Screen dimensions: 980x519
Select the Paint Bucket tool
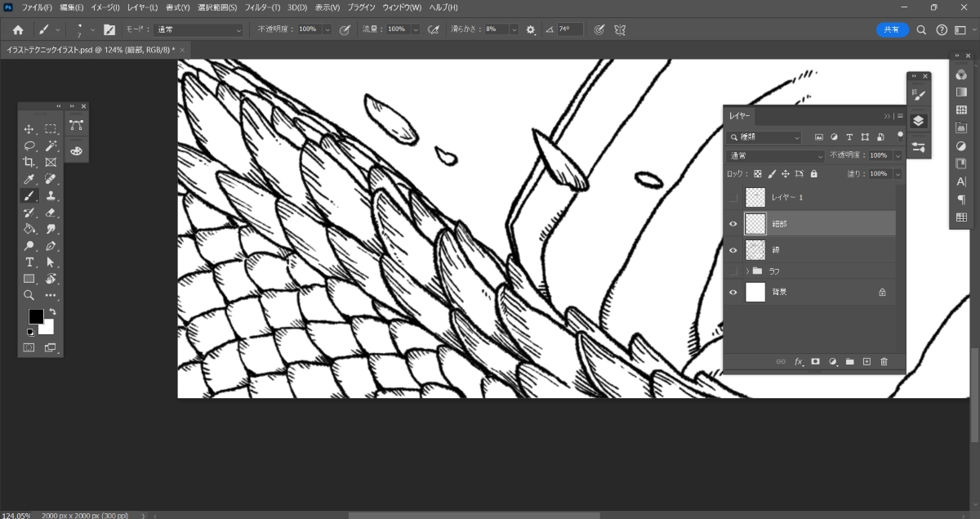click(29, 229)
